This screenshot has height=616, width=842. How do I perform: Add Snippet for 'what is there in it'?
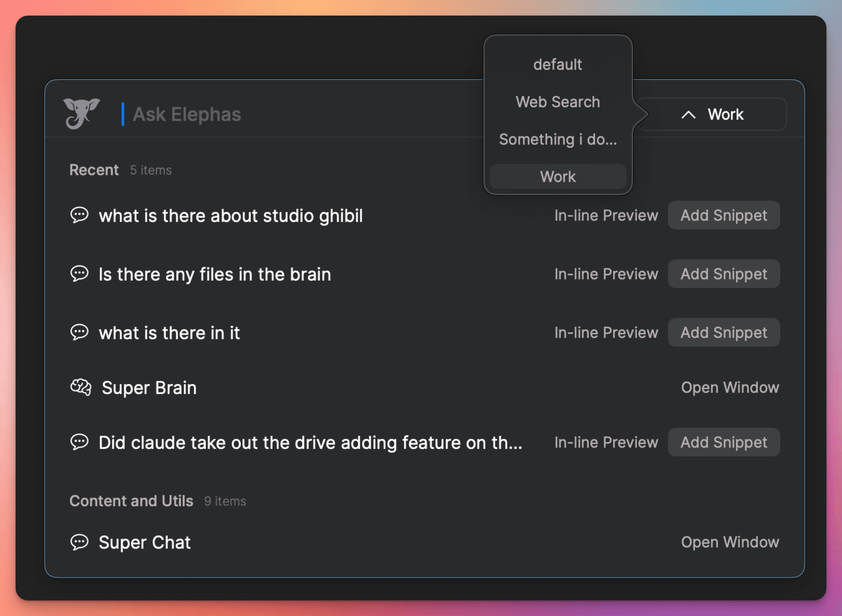[x=723, y=332]
